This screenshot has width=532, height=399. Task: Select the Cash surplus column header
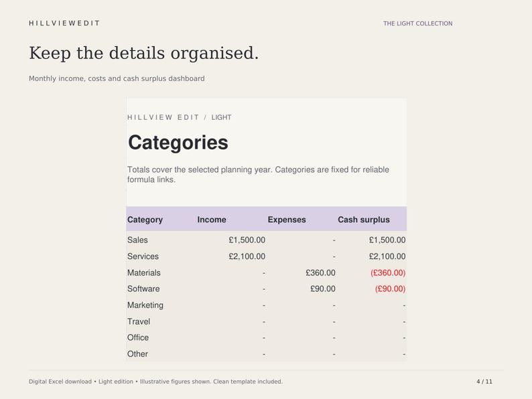click(364, 220)
